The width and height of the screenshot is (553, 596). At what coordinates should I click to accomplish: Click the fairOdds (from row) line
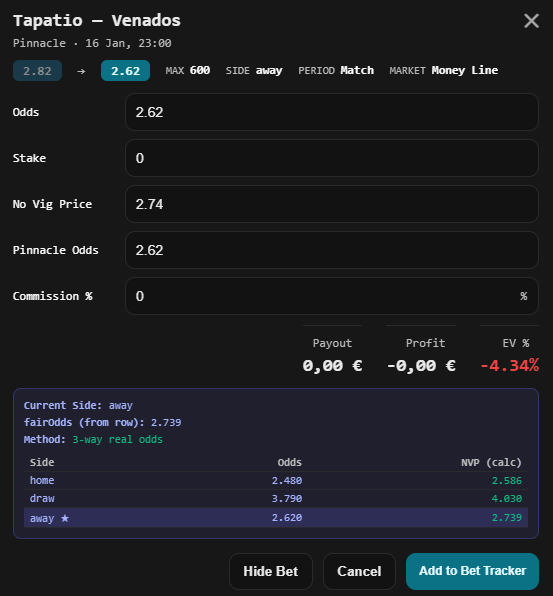103,422
